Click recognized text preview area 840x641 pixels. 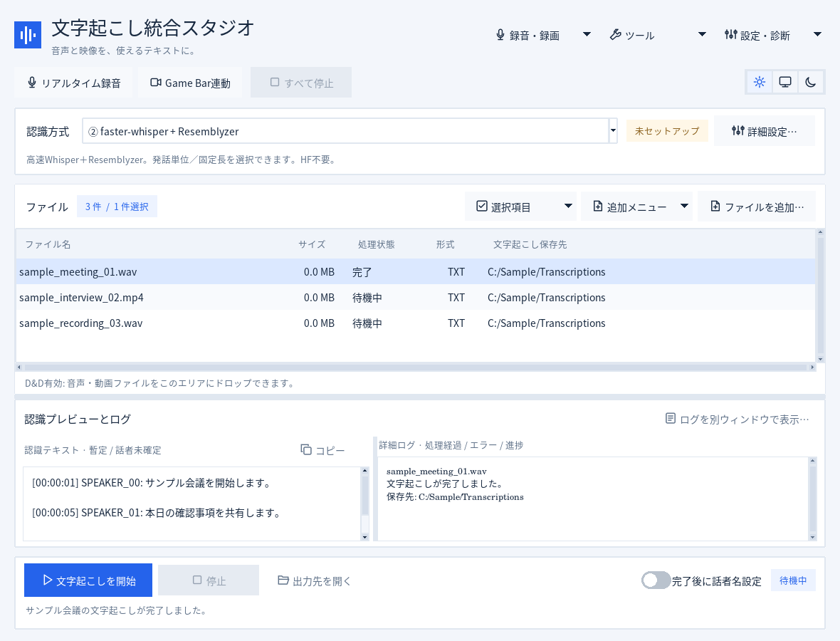[x=192, y=504]
